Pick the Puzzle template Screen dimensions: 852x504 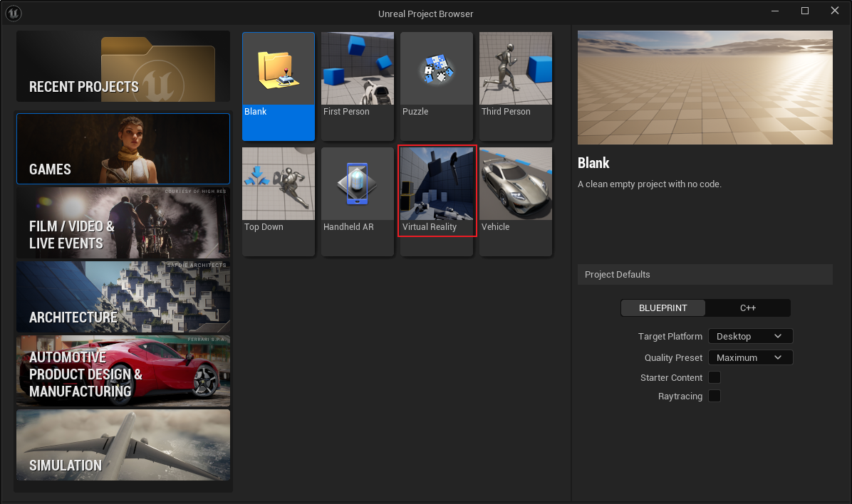pos(436,86)
